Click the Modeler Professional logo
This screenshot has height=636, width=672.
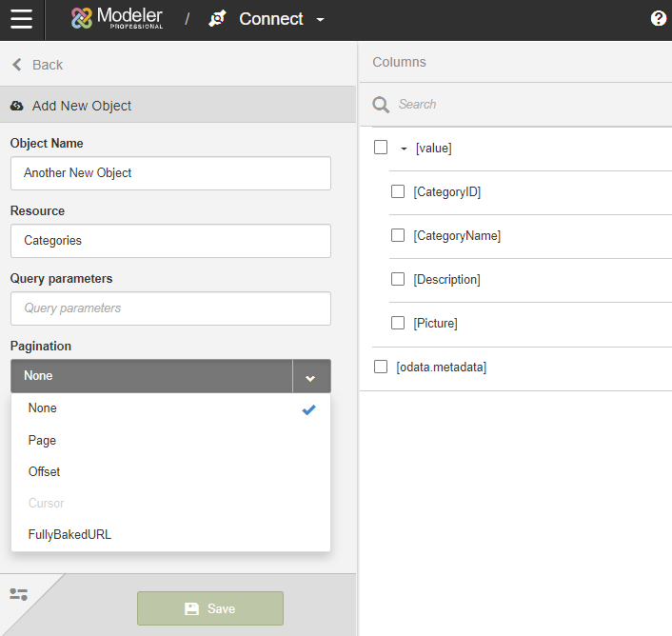coord(116,18)
